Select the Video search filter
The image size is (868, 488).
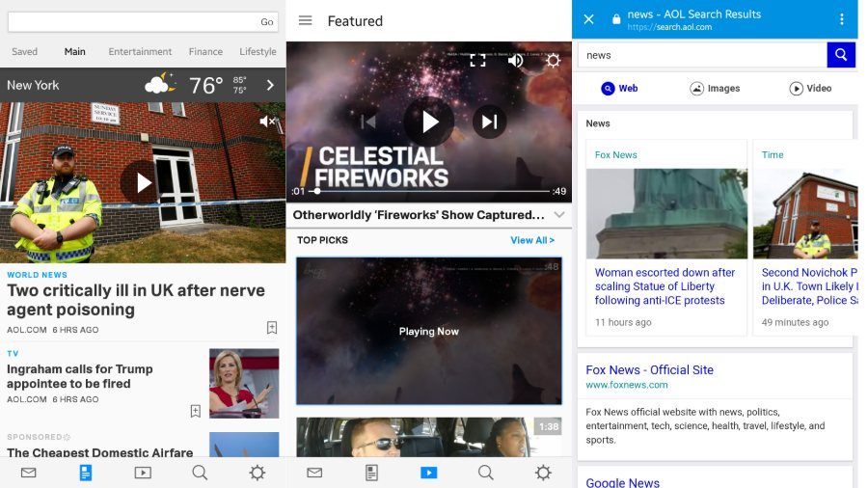(x=810, y=88)
